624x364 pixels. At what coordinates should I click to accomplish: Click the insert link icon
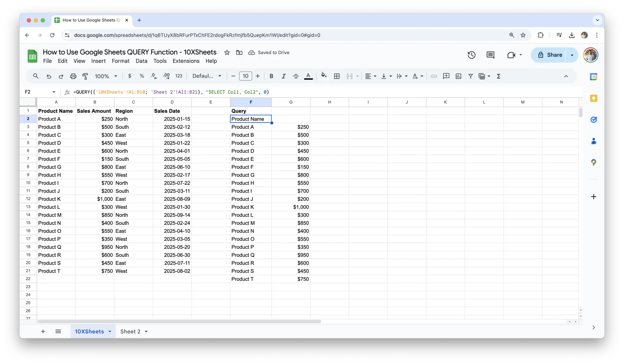(x=434, y=76)
